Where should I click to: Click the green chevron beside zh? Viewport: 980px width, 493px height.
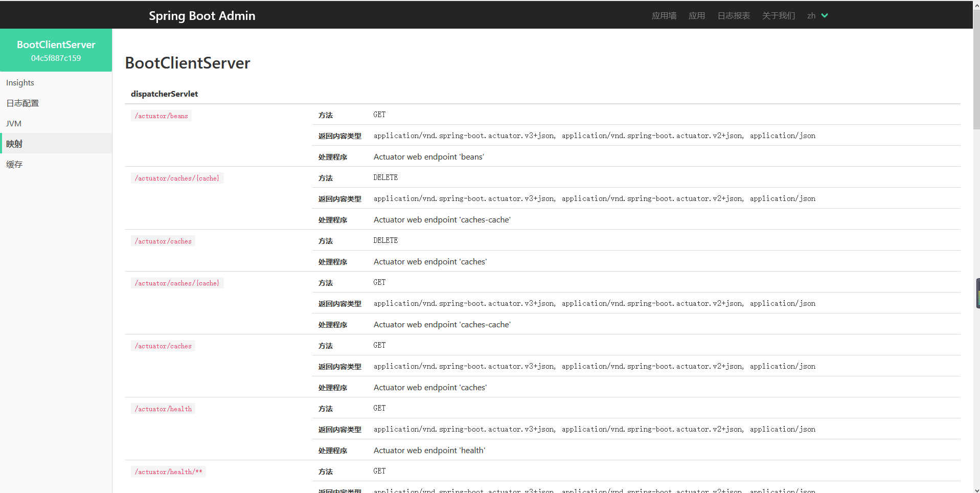(825, 16)
